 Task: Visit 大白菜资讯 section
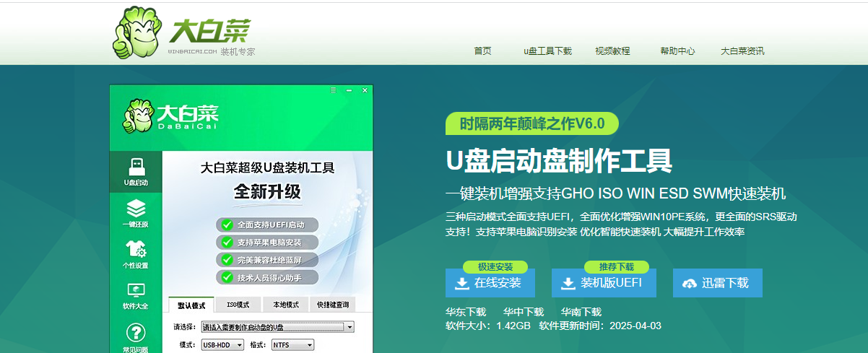point(742,51)
